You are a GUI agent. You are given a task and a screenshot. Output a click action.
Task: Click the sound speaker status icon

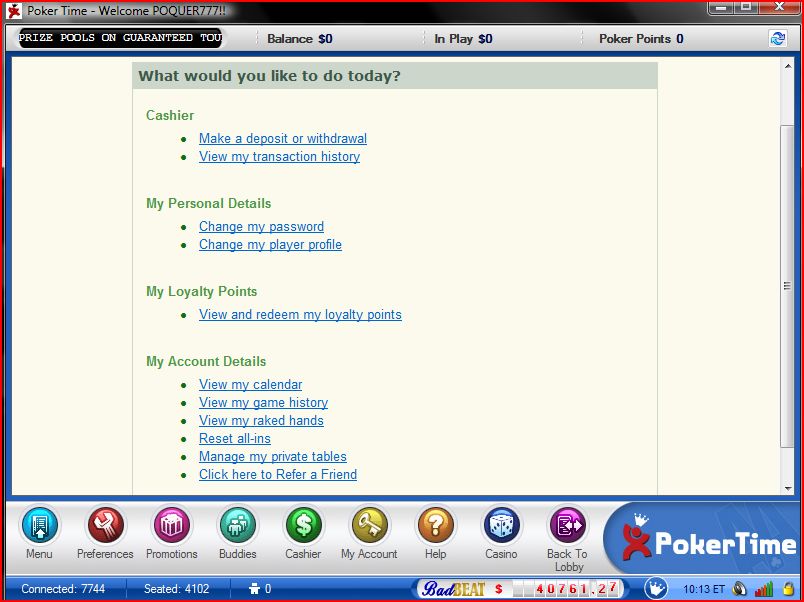[740, 588]
